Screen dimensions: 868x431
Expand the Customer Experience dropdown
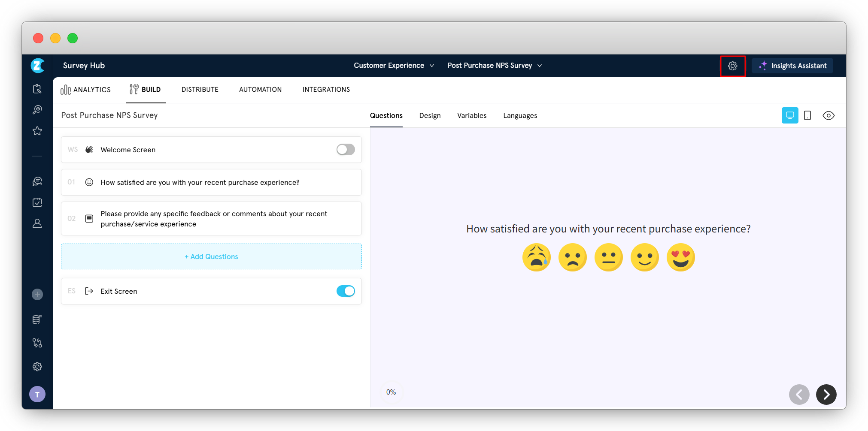[x=393, y=66]
